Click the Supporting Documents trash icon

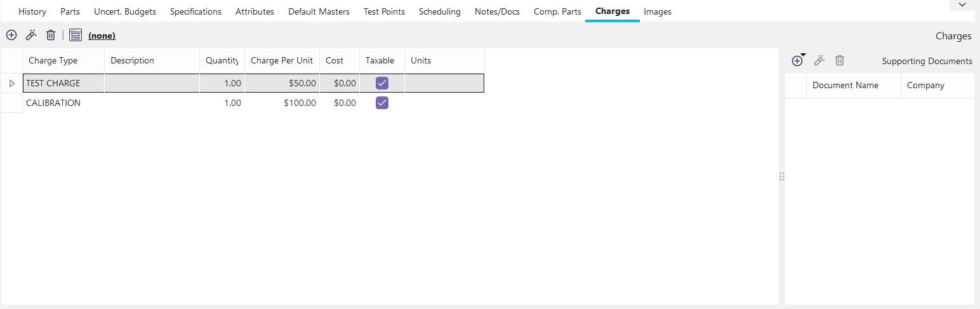tap(840, 61)
